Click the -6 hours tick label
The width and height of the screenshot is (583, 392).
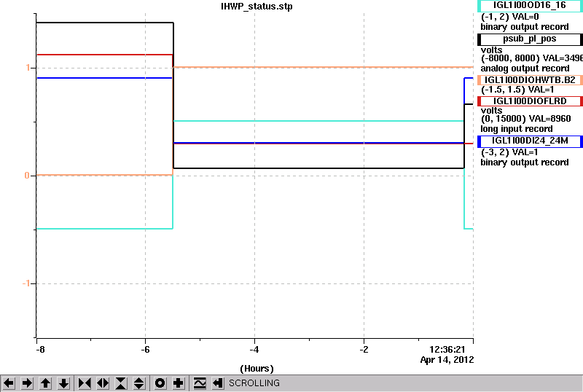(x=145, y=350)
